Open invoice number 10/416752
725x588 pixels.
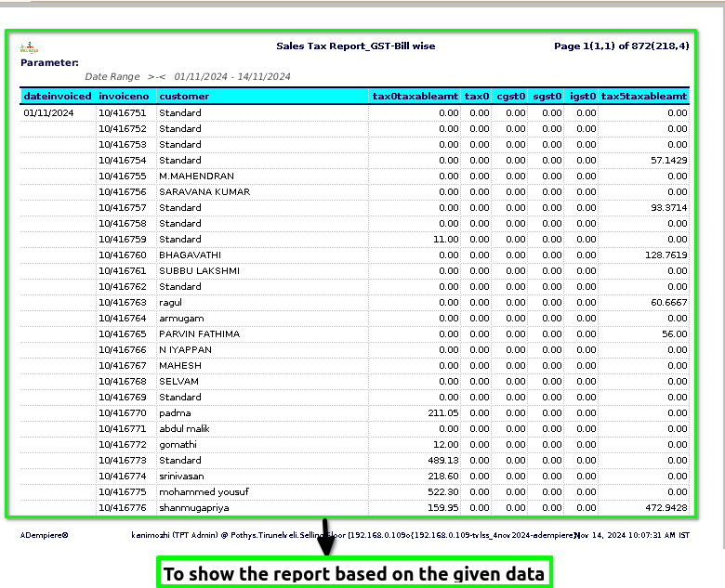coord(122,128)
